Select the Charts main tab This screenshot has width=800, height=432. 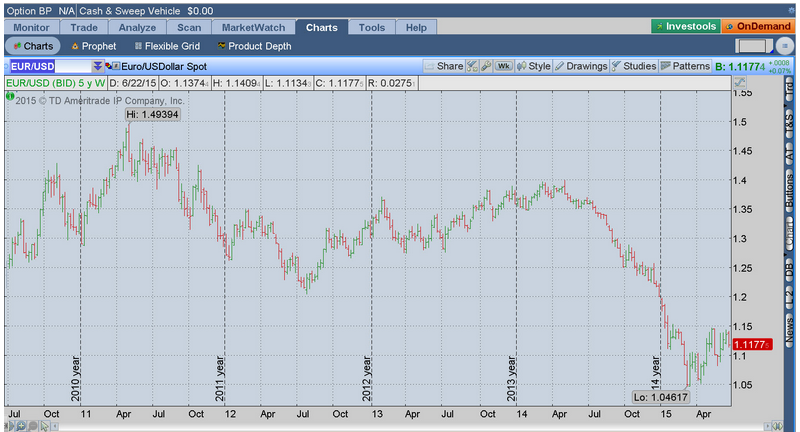[x=322, y=28]
